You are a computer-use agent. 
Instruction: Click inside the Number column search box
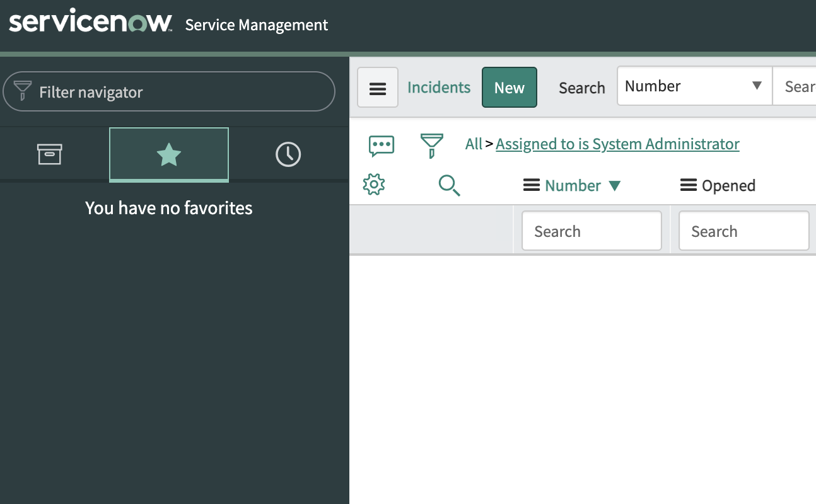(x=591, y=231)
